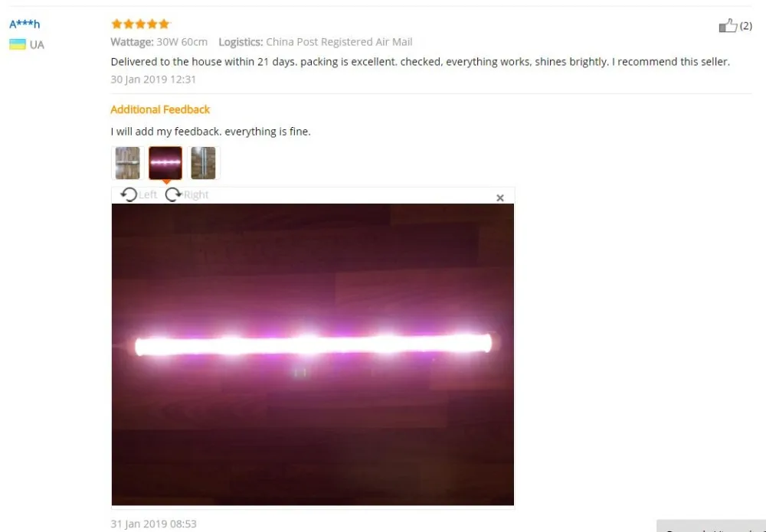
Task: Click the helpful count (2)
Action: tap(746, 26)
